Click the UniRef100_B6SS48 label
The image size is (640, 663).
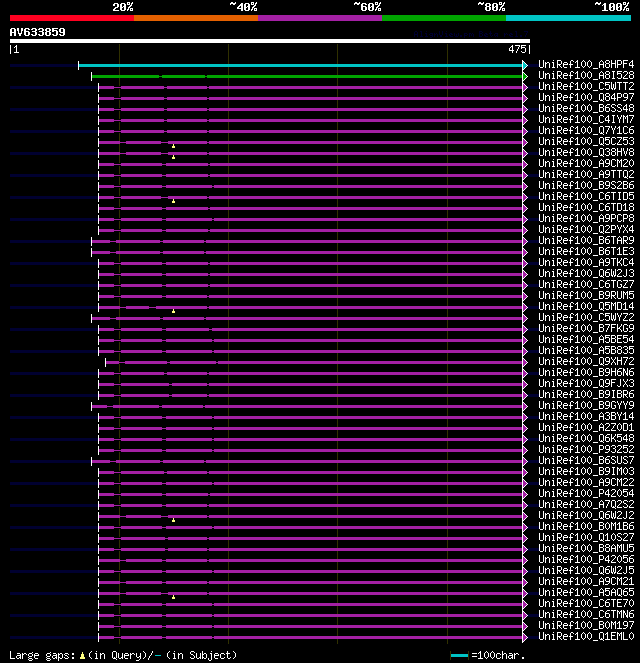click(x=586, y=108)
